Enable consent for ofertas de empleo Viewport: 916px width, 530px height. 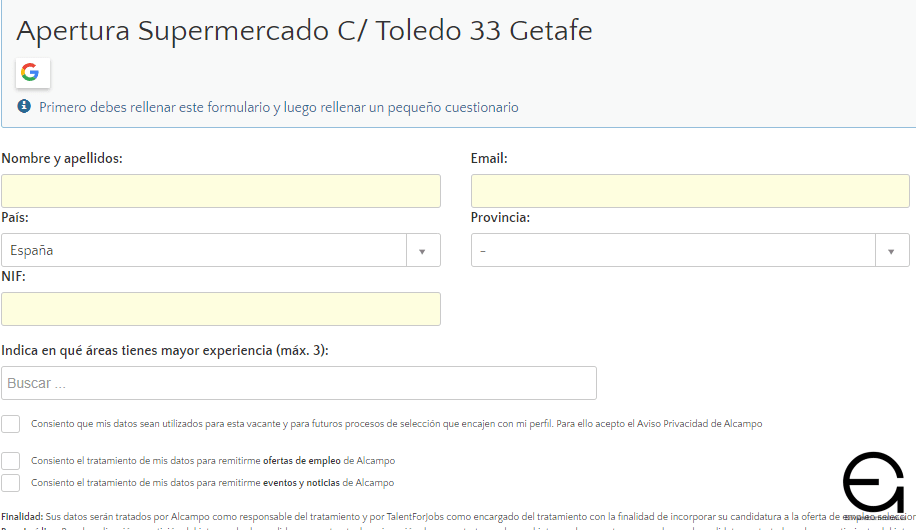pos(11,461)
